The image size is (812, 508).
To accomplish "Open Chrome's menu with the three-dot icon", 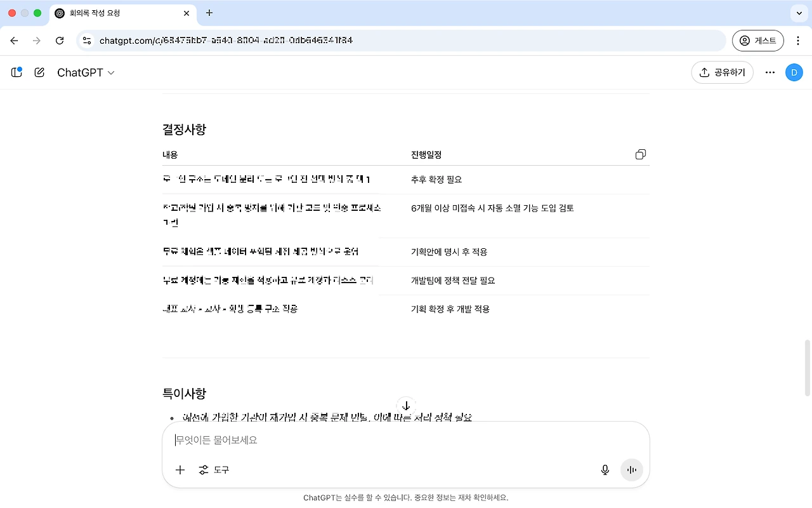I will [798, 40].
